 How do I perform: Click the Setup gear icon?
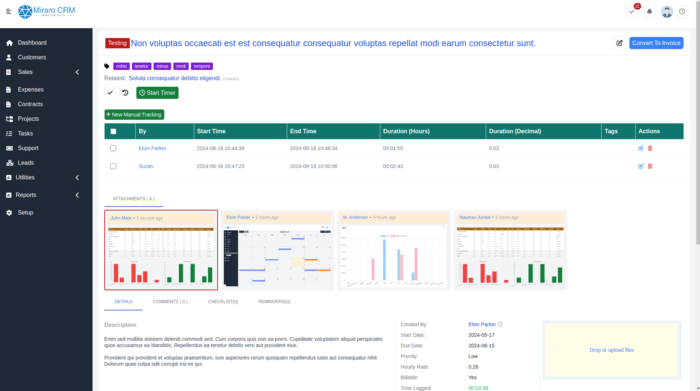(9, 213)
